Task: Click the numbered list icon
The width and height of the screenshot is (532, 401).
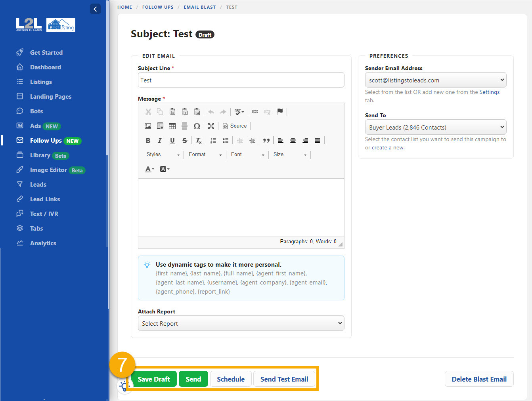Action: tap(213, 140)
